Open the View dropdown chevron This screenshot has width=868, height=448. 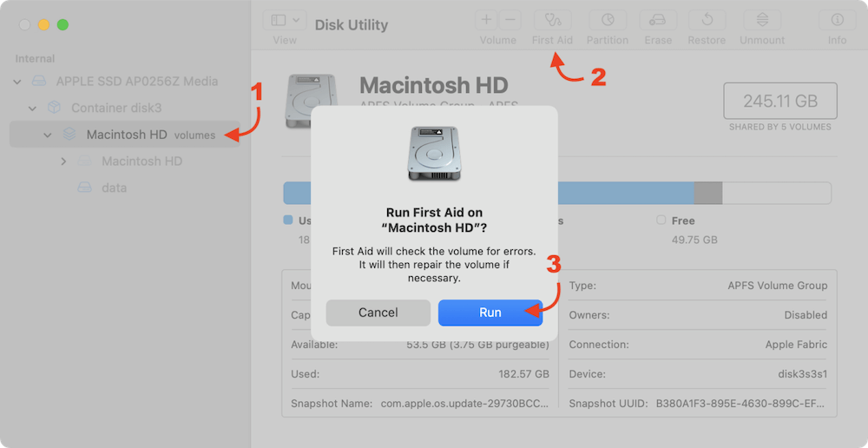click(x=296, y=20)
